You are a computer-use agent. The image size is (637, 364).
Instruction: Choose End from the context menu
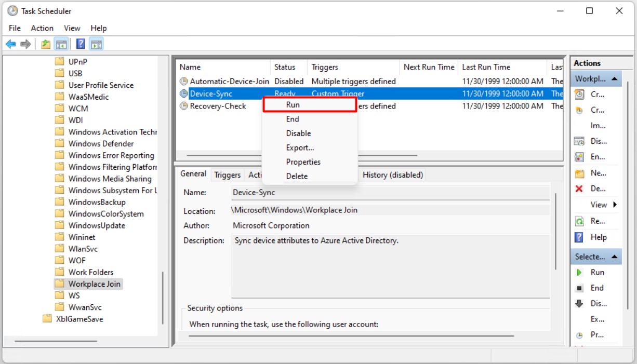click(x=310, y=119)
